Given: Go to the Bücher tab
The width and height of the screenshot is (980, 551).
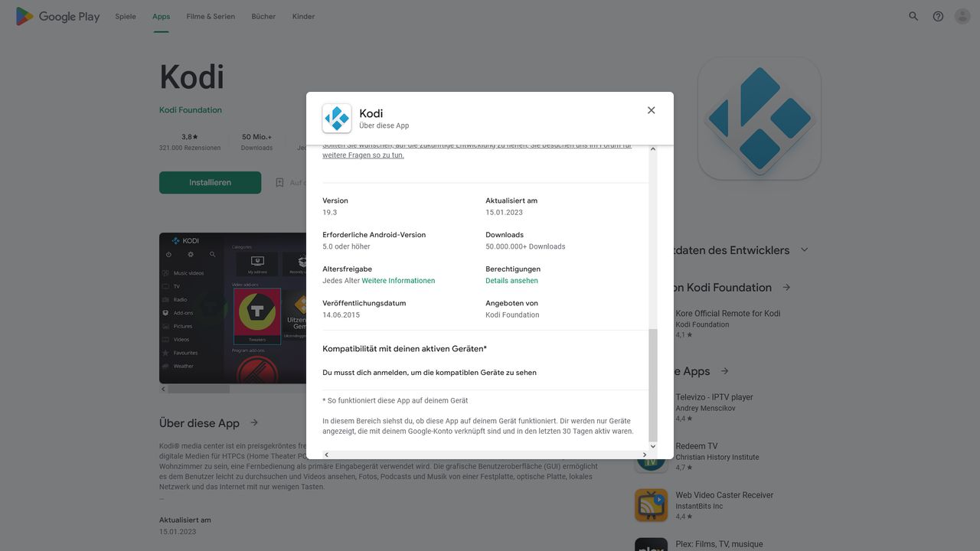Looking at the screenshot, I should click(263, 16).
